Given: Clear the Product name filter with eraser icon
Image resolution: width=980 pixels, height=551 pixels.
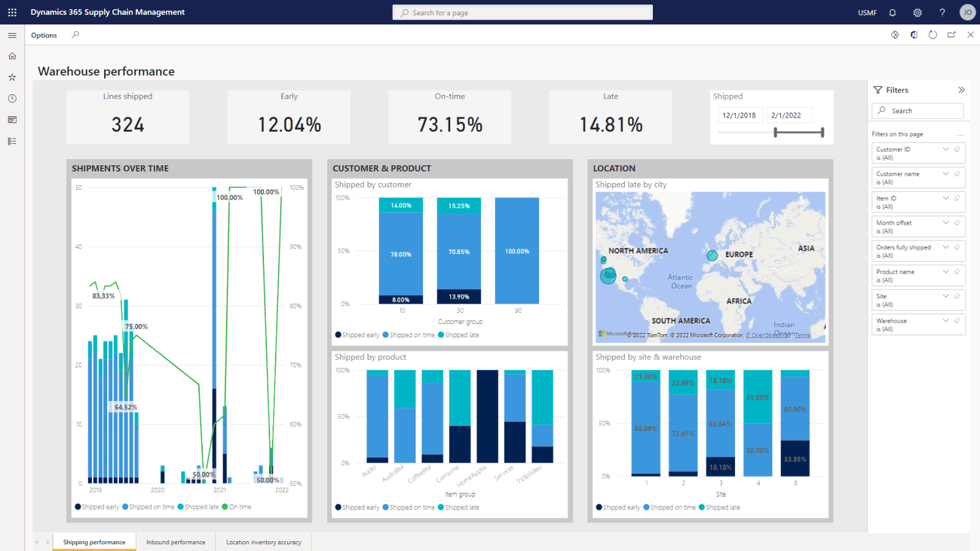Looking at the screenshot, I should pyautogui.click(x=957, y=271).
